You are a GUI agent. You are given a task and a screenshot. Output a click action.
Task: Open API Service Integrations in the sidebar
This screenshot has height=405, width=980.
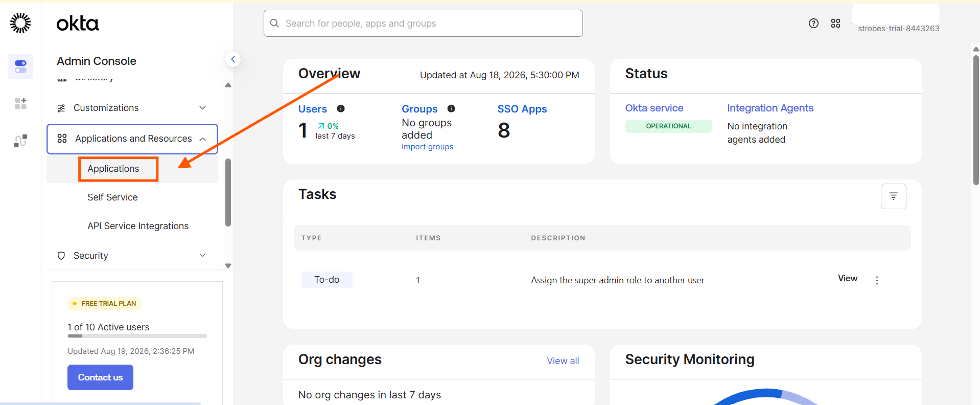click(x=138, y=226)
